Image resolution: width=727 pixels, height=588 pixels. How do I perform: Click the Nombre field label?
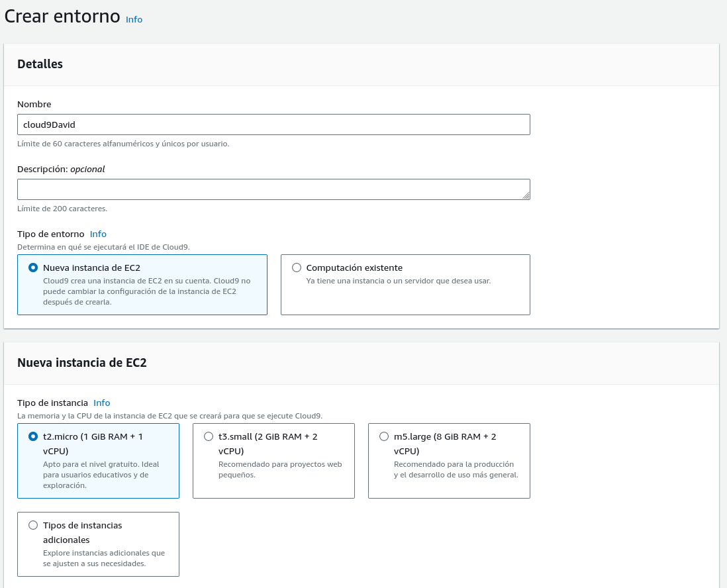(34, 104)
